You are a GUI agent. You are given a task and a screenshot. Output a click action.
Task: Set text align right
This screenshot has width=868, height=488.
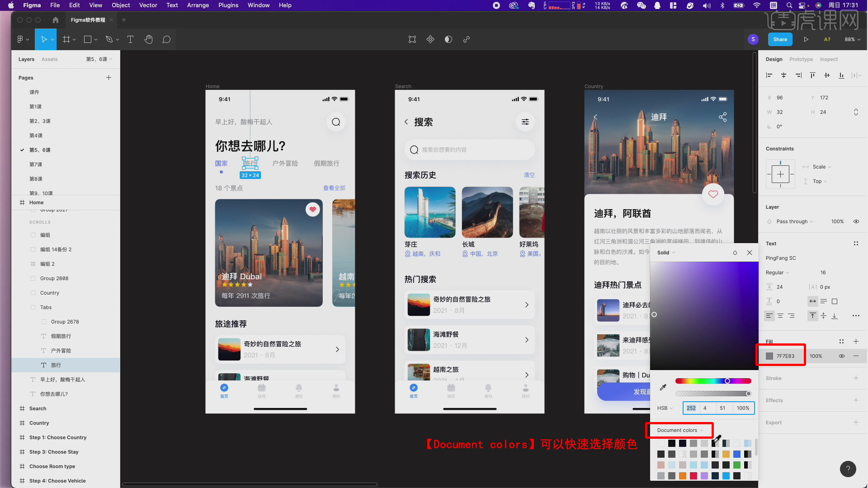click(791, 316)
